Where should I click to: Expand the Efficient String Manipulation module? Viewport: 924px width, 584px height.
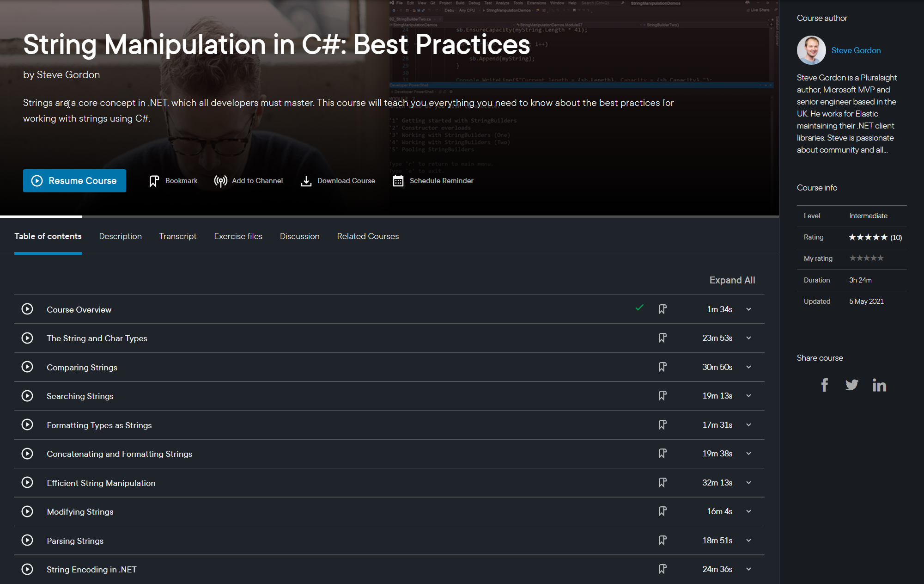point(748,483)
